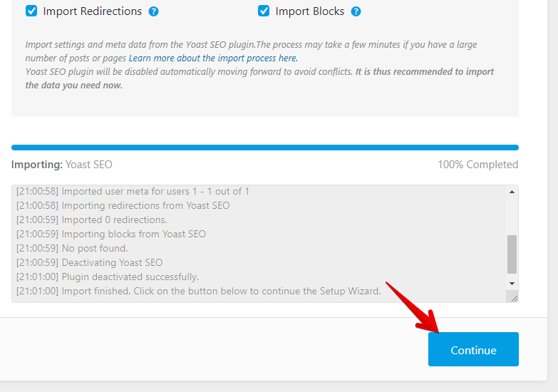Click the import log scrollbar thumb
Image resolution: width=558 pixels, height=392 pixels.
(x=512, y=254)
